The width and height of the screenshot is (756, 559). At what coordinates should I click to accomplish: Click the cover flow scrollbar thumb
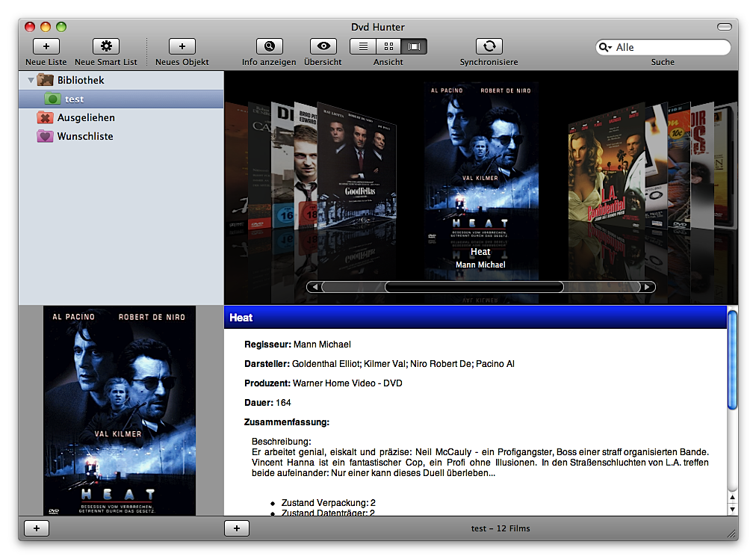(x=474, y=287)
